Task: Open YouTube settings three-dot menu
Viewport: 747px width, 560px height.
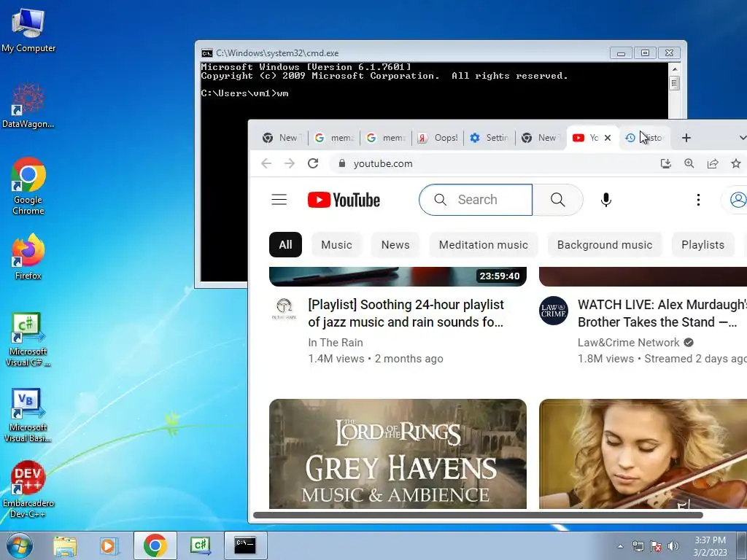Action: pos(698,200)
